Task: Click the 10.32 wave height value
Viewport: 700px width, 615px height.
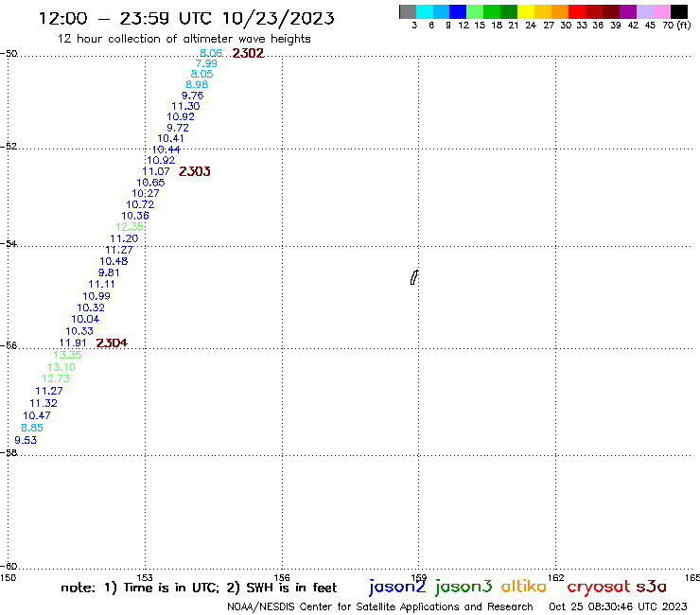Action: click(x=91, y=307)
